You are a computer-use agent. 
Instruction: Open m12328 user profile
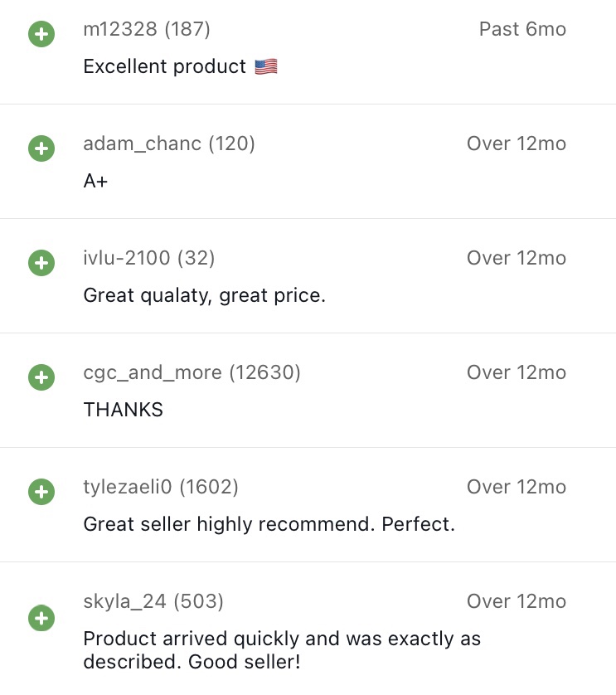[121, 30]
